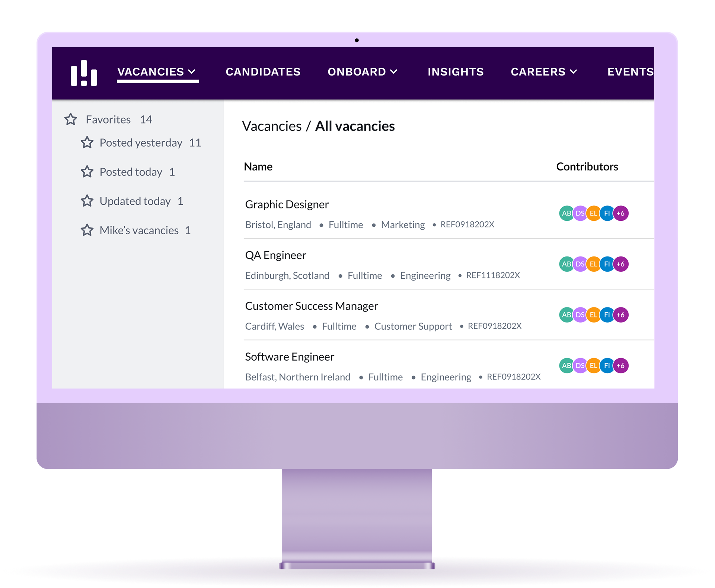Click FI avatar in Software Engineer row
Screen dimensions: 715x588
tap(607, 365)
